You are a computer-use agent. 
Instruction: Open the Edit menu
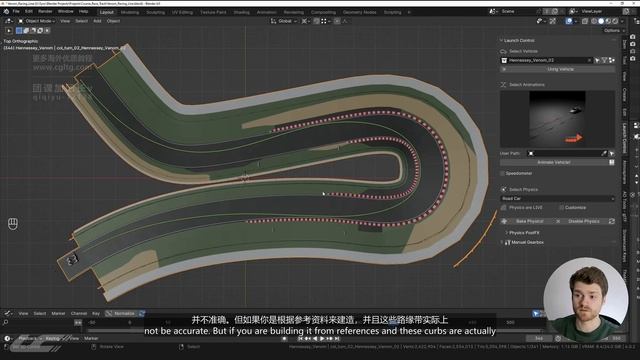tap(29, 11)
